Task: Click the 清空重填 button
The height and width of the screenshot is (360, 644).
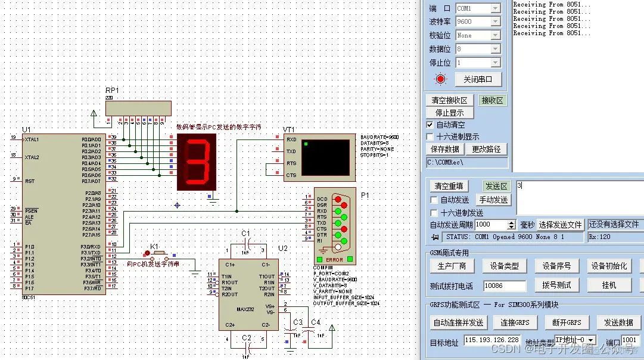Action: point(449,186)
